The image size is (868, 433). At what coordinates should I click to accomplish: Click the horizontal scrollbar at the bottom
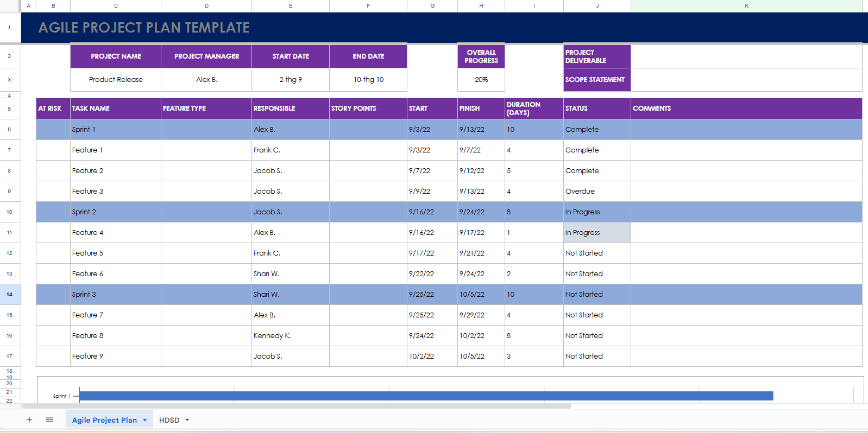(x=296, y=406)
